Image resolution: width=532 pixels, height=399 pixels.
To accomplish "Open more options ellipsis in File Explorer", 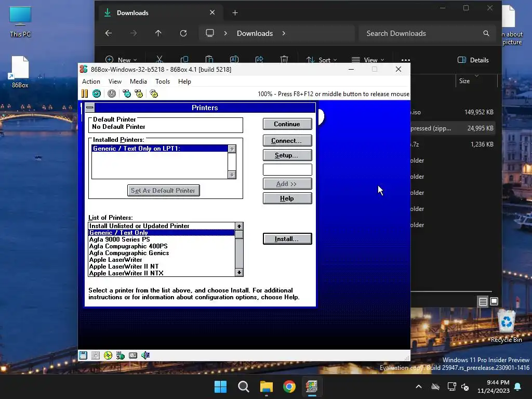I will pos(405,60).
